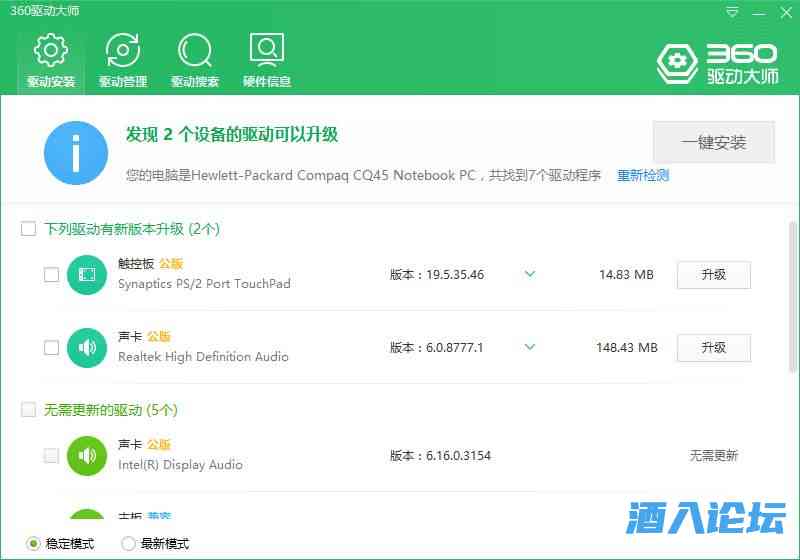Click the headline 发现 2 个设备的驱动可以升级
The image size is (800, 560).
coord(232,135)
